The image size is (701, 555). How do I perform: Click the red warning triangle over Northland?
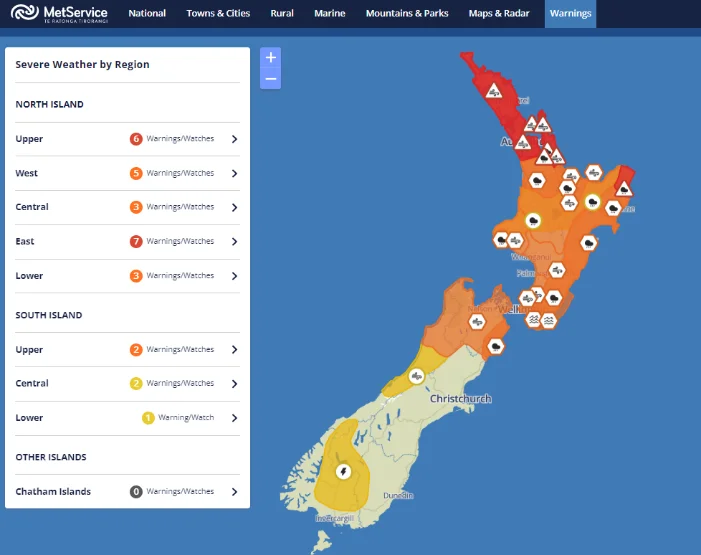click(494, 91)
